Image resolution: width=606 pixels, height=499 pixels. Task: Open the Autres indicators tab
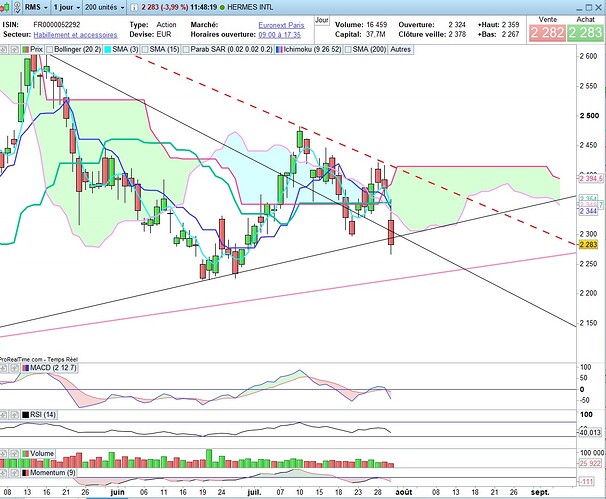tap(400, 47)
